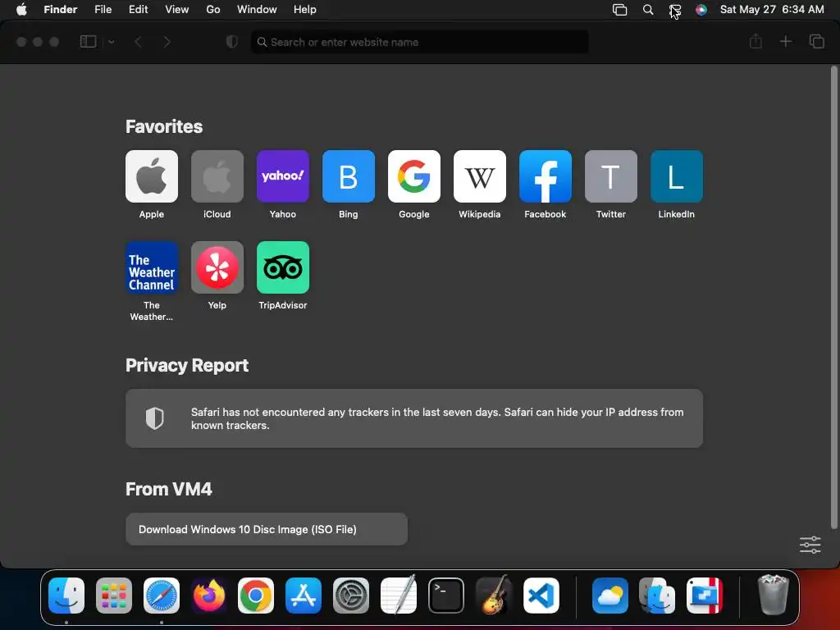840x630 pixels.
Task: Click the date and time in menu bar
Action: [772, 10]
